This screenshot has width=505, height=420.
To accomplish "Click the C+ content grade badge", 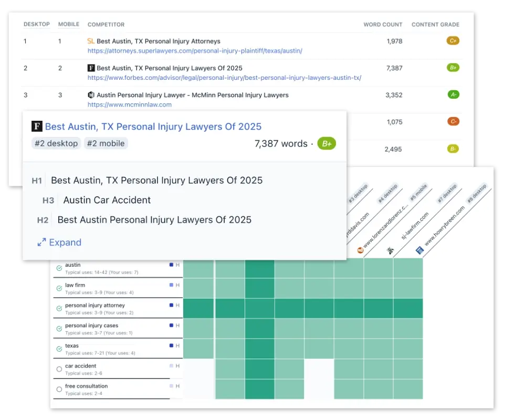I will pyautogui.click(x=453, y=41).
